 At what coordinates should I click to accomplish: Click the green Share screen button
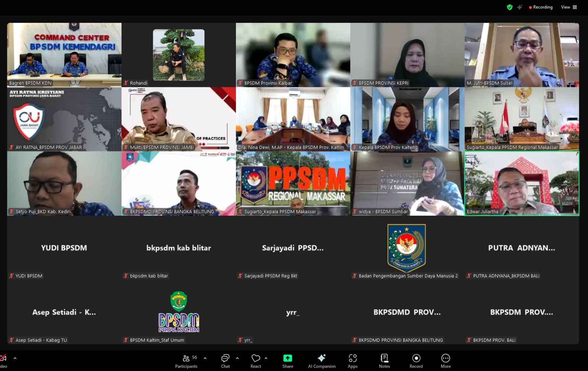tap(288, 361)
